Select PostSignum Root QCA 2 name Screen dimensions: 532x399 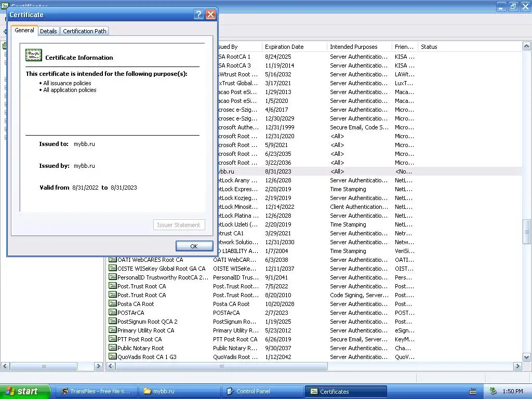click(x=147, y=322)
